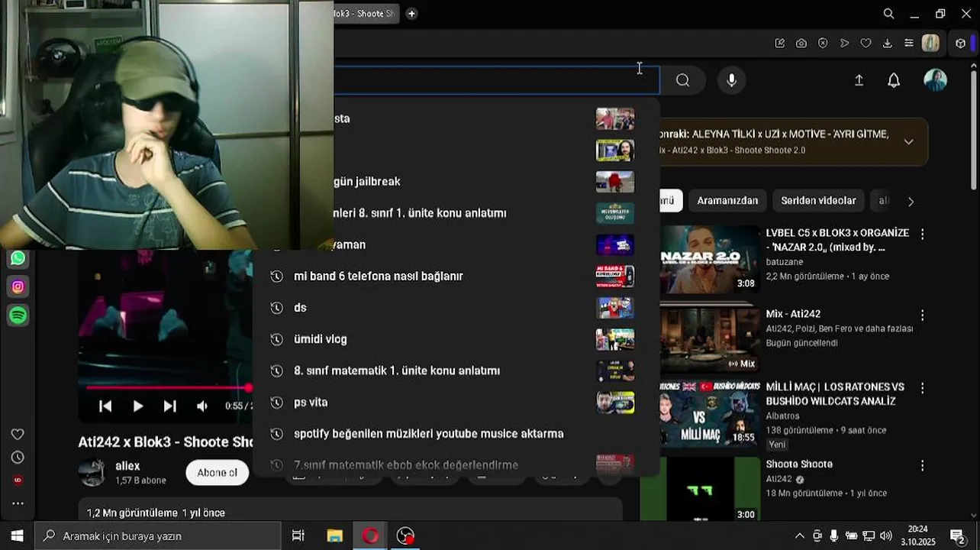Expand the next-up playlist panel chevron
This screenshot has width=980, height=550.
(908, 141)
